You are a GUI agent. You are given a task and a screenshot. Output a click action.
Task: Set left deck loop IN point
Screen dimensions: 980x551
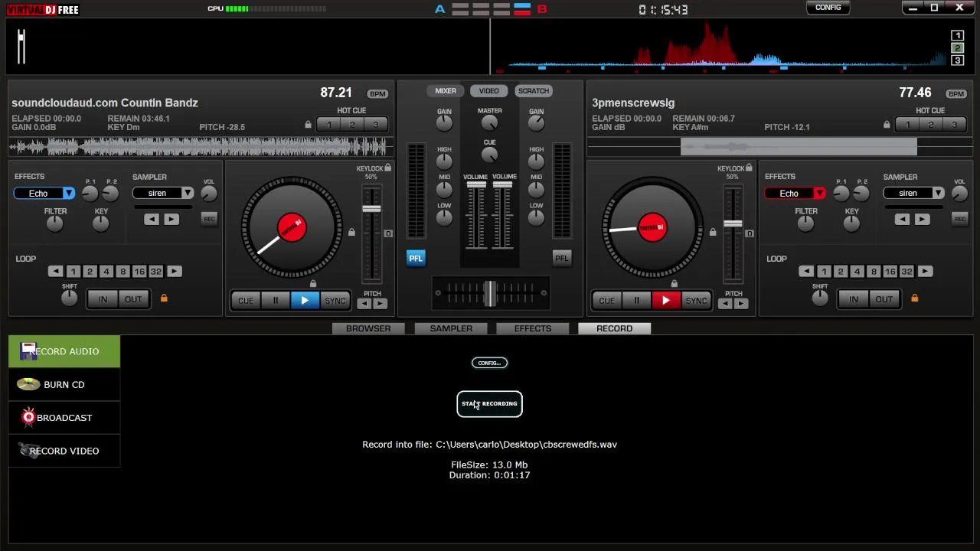(103, 299)
